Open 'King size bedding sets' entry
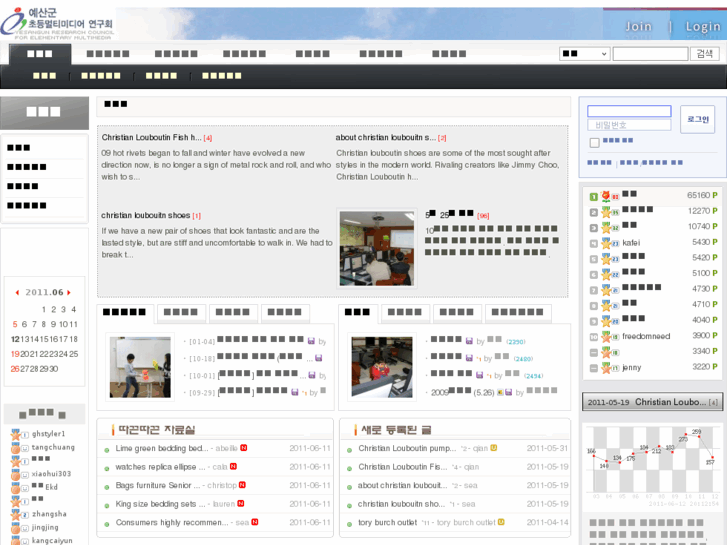 pos(160,504)
